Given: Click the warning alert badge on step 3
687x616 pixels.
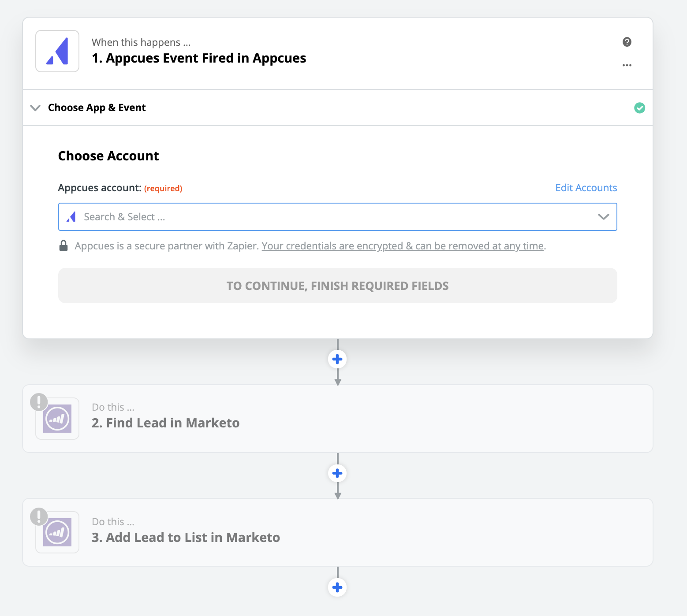Looking at the screenshot, I should click(39, 516).
